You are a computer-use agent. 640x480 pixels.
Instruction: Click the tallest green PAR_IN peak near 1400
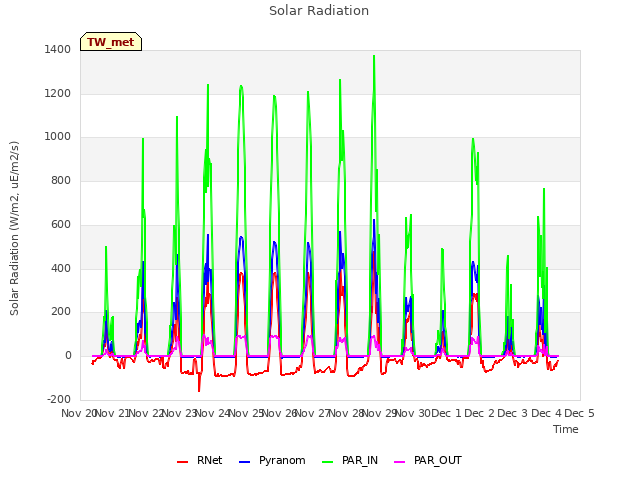pyautogui.click(x=374, y=56)
